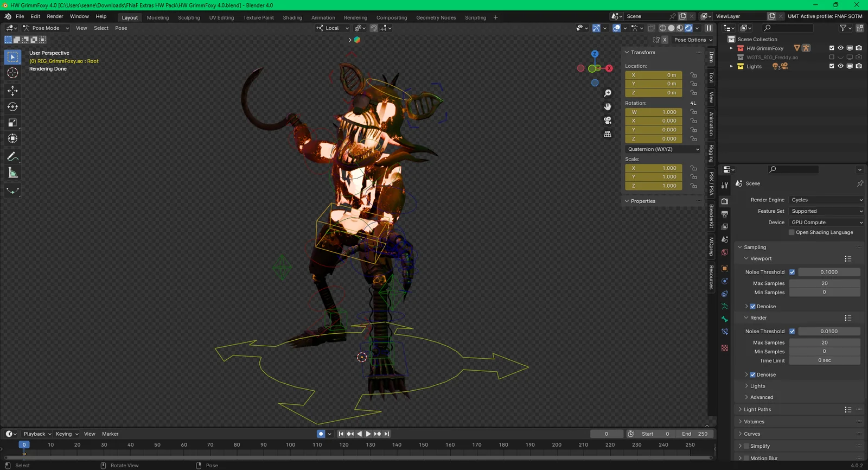Click the End frame field in timeline
868x470 pixels.
[x=695, y=434]
